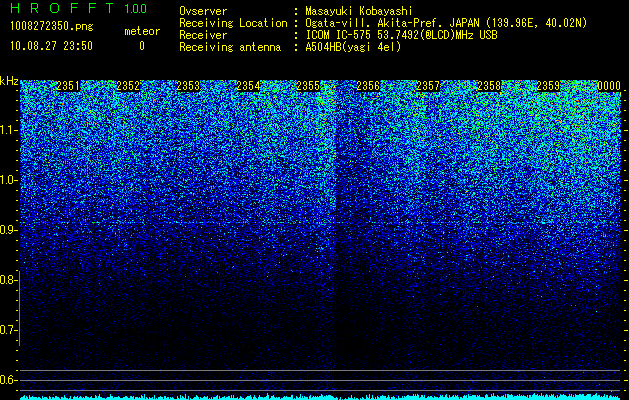The width and height of the screenshot is (629, 400).
Task: Click the 2353 time marker
Action: (188, 86)
